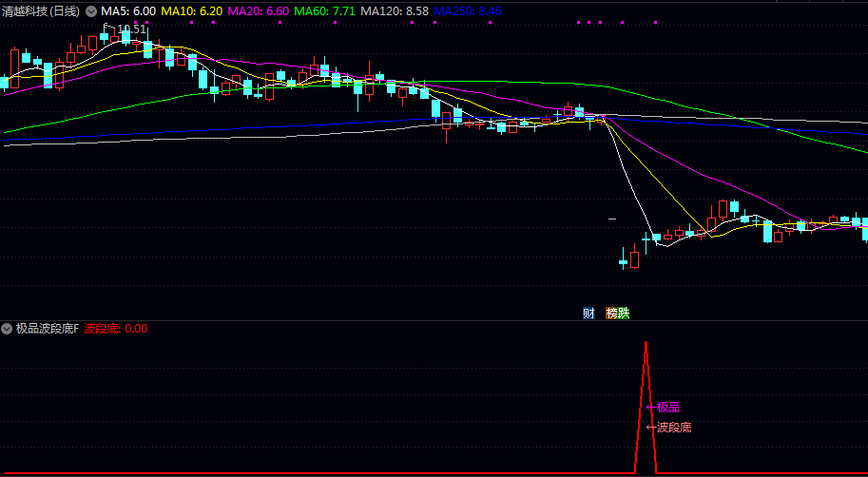
Task: Click the 极品波段底F indicator name
Action: point(48,329)
